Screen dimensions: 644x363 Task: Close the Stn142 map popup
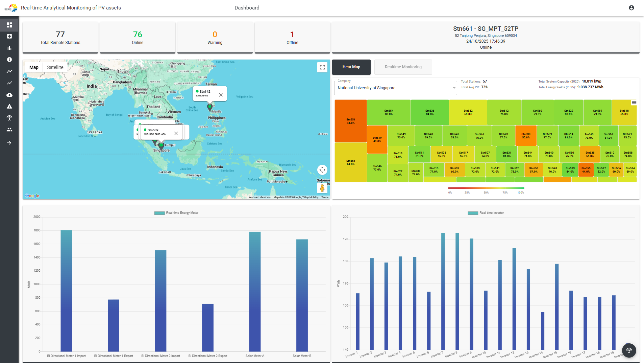(221, 95)
